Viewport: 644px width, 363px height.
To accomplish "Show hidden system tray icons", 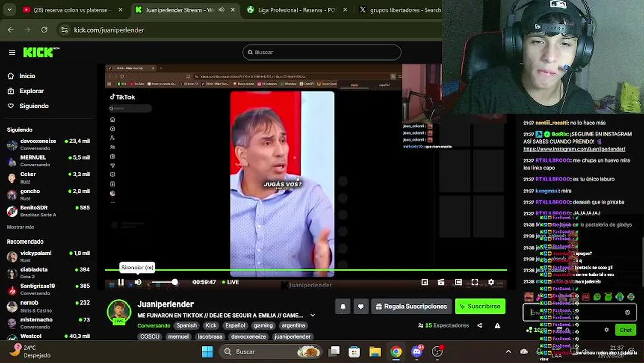I will [508, 351].
